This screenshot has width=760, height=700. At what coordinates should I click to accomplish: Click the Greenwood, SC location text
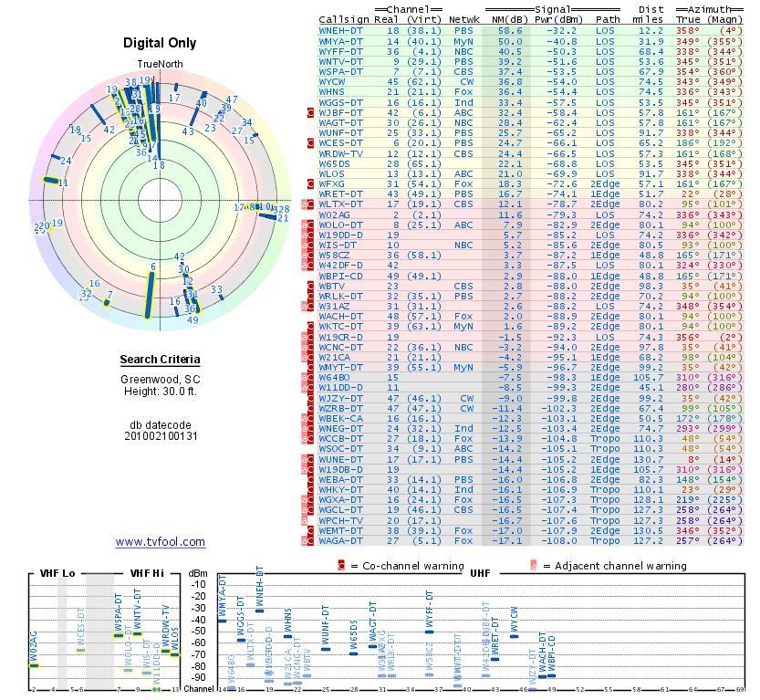(x=161, y=380)
